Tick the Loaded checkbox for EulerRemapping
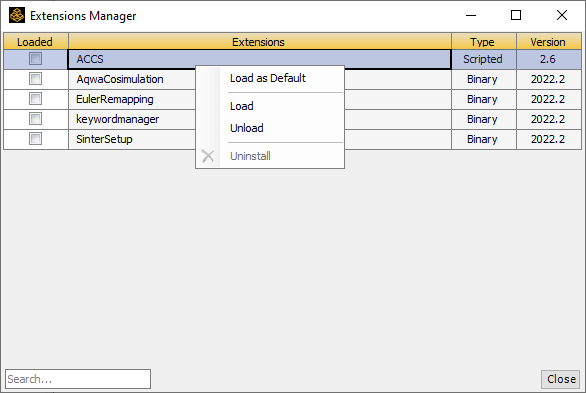Image resolution: width=586 pixels, height=393 pixels. point(36,99)
